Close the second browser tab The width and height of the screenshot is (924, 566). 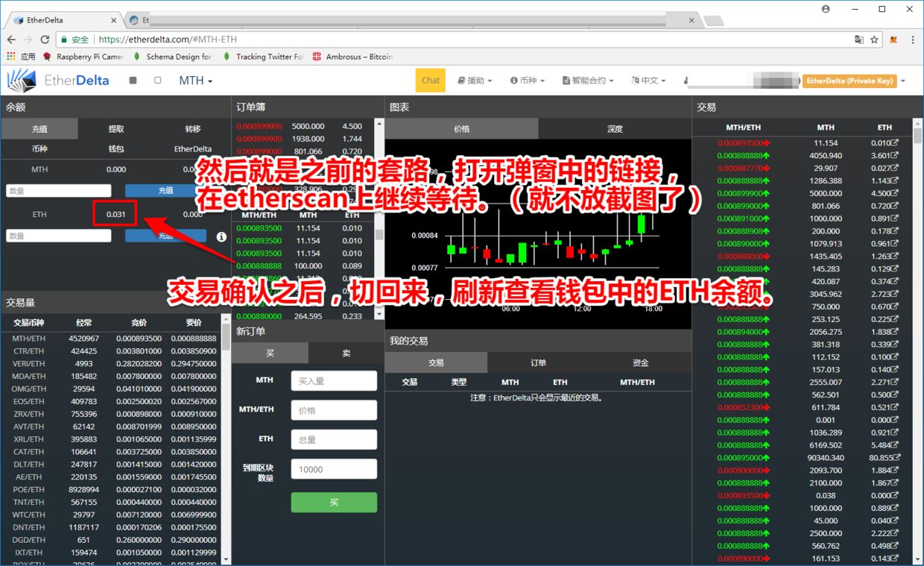[692, 20]
